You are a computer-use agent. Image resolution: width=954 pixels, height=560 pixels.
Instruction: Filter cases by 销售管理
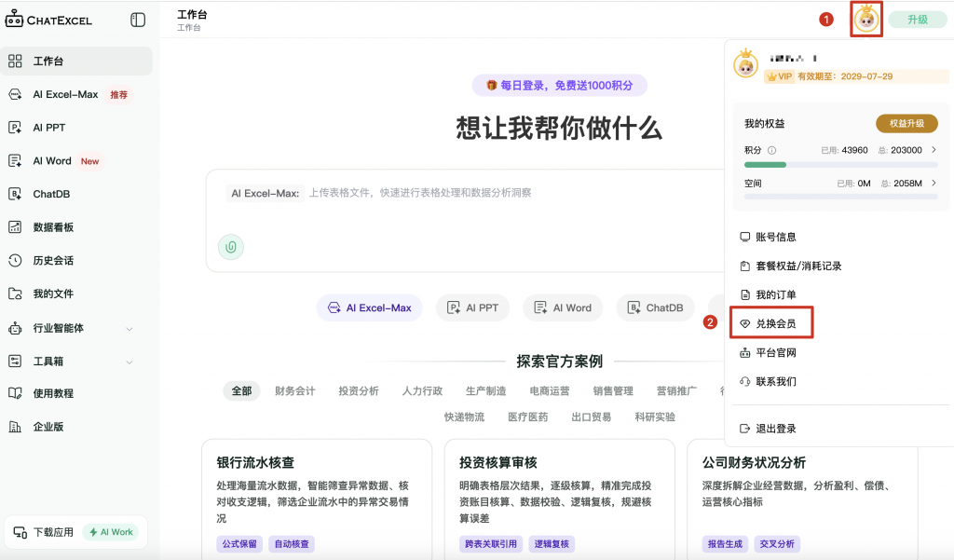coord(613,390)
